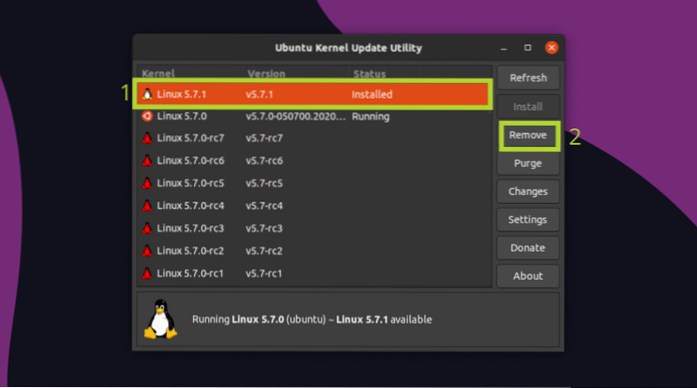Open the About dialog
The height and width of the screenshot is (388, 697).
(x=528, y=276)
